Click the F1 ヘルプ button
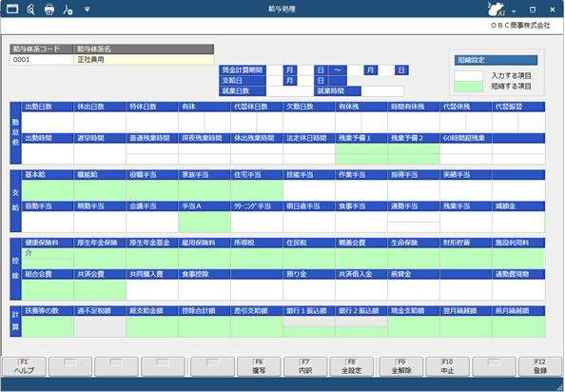 pos(24,366)
